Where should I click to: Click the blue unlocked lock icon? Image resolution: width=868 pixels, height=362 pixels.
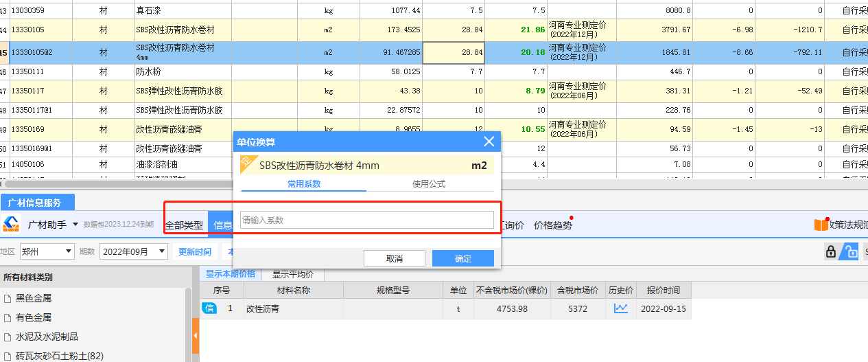[x=849, y=251]
